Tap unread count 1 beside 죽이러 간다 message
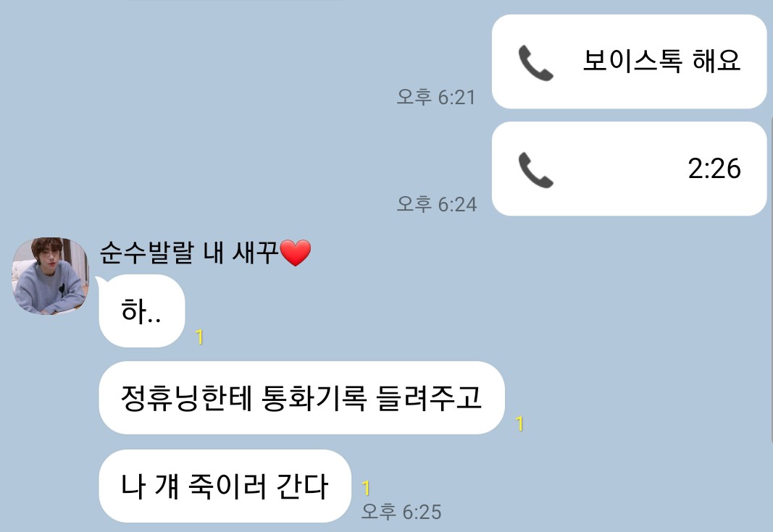This screenshot has height=532, width=773. tap(366, 488)
